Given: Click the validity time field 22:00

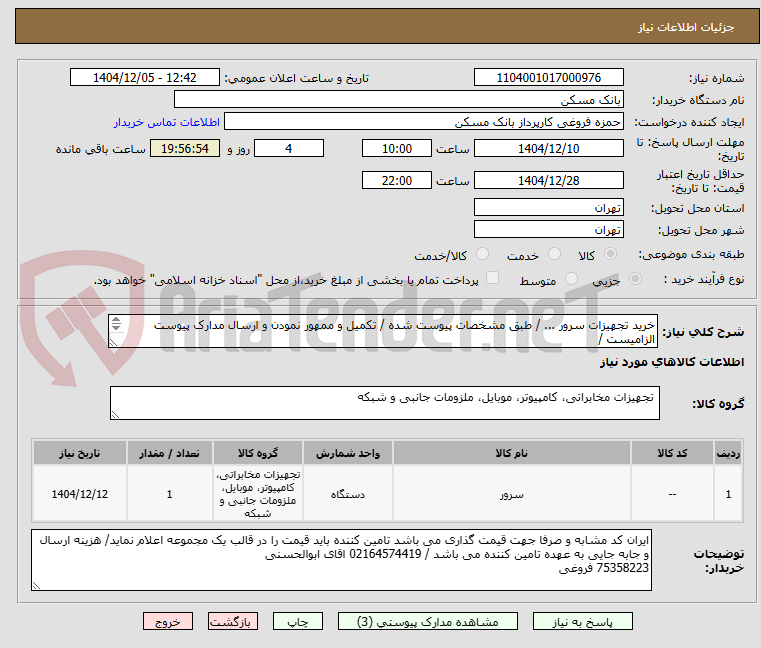Looking at the screenshot, I should (397, 181).
